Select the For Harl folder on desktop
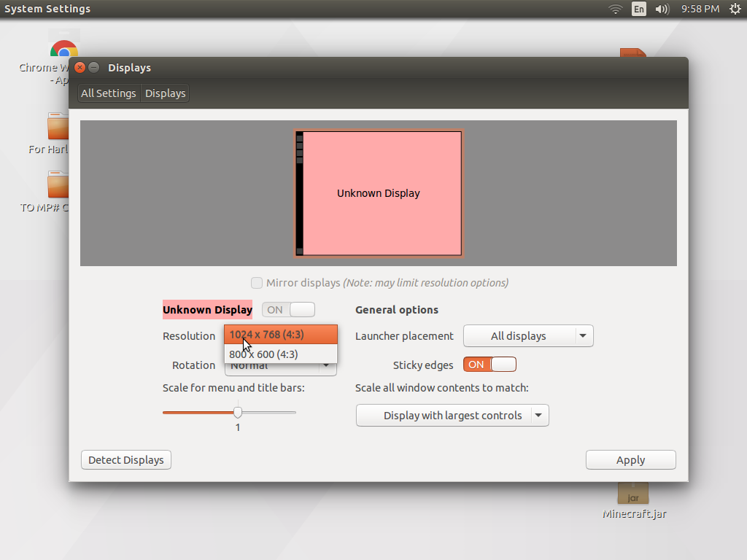Viewport: 747px width, 560px height. coord(58,126)
